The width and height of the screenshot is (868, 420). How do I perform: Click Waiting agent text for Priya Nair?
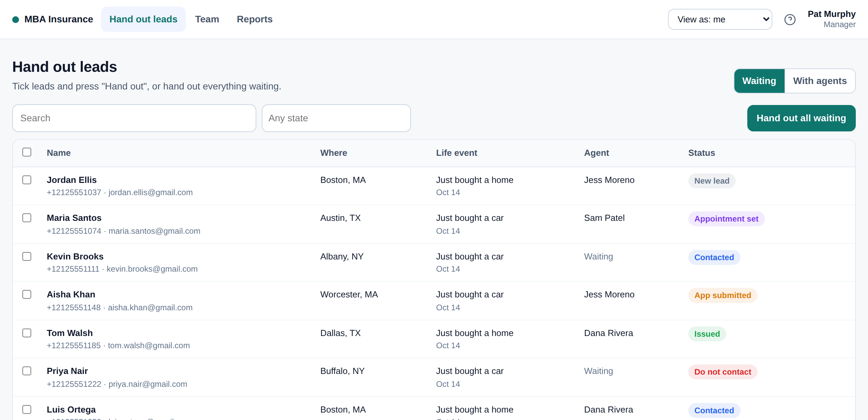click(598, 371)
